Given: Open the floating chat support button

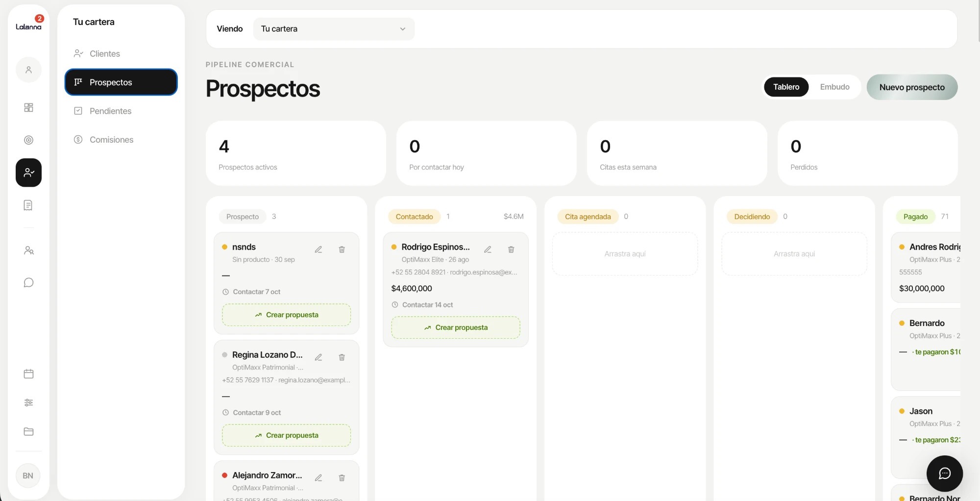Looking at the screenshot, I should 944,473.
